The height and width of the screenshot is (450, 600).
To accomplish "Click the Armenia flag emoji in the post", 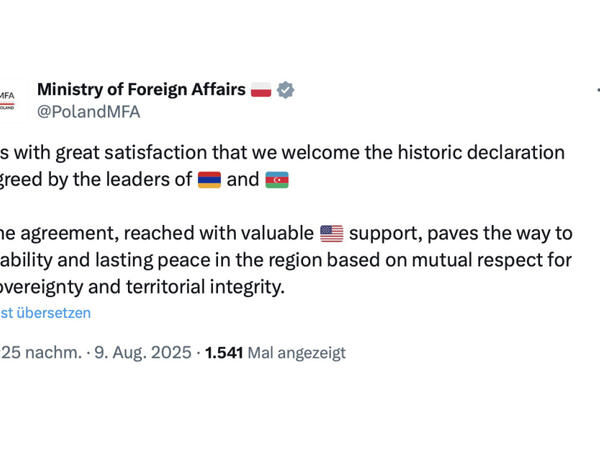I will 209,180.
